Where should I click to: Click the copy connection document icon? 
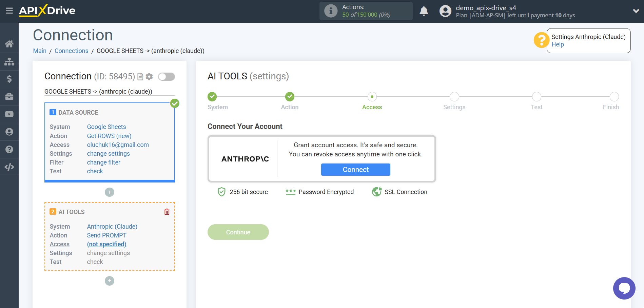pos(140,77)
